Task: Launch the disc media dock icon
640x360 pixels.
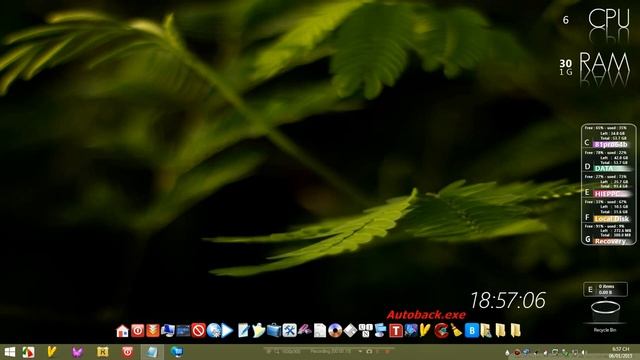Action: click(335, 331)
